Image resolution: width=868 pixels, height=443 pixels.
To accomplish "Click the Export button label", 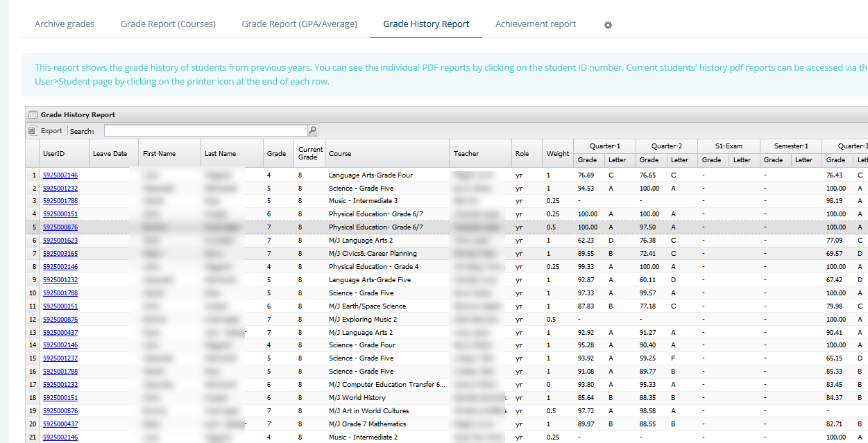I will (x=51, y=130).
